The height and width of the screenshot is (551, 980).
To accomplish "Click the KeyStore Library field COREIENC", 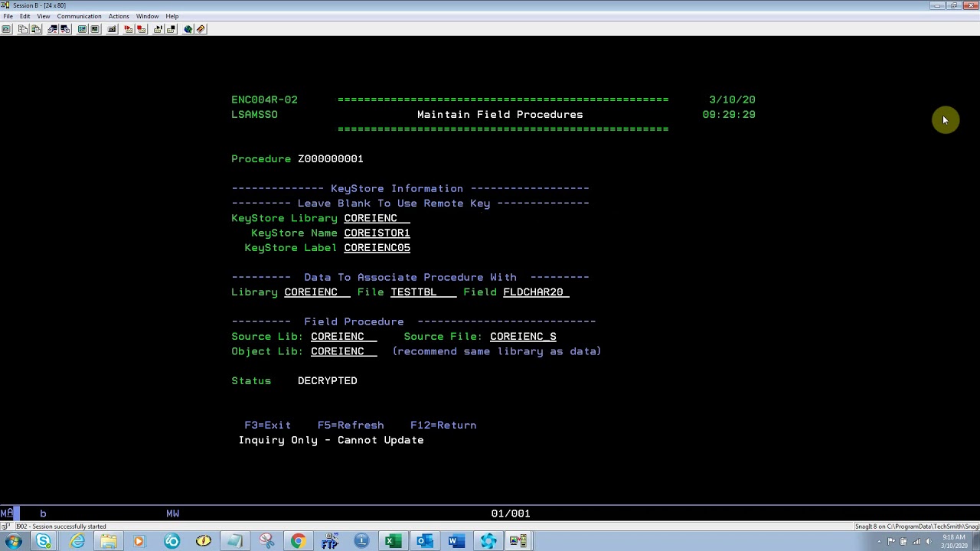I will click(x=377, y=218).
